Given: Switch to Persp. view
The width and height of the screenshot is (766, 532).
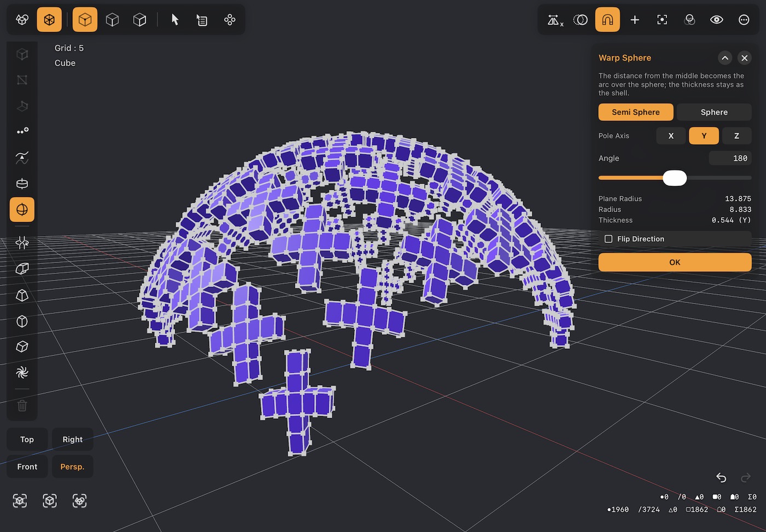Looking at the screenshot, I should point(72,467).
